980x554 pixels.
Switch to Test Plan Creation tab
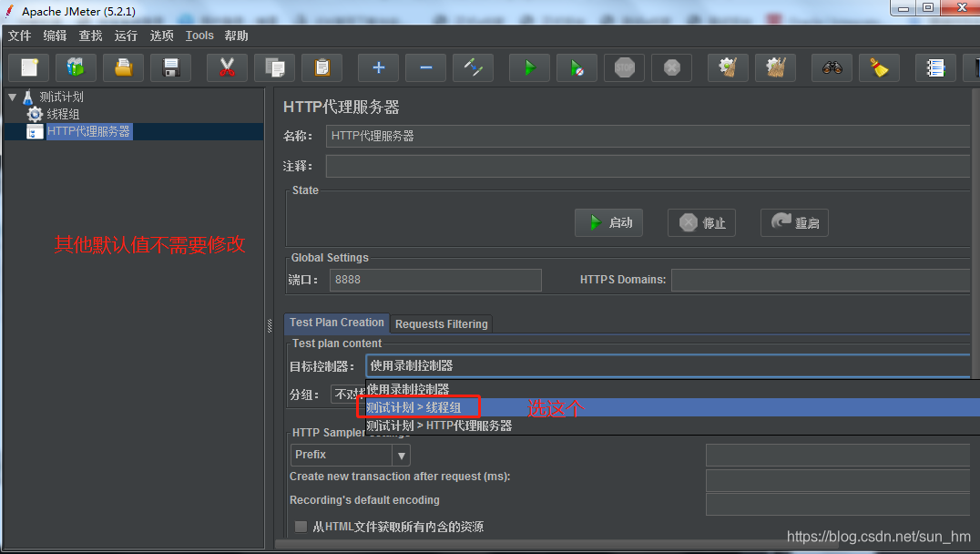[x=337, y=323]
